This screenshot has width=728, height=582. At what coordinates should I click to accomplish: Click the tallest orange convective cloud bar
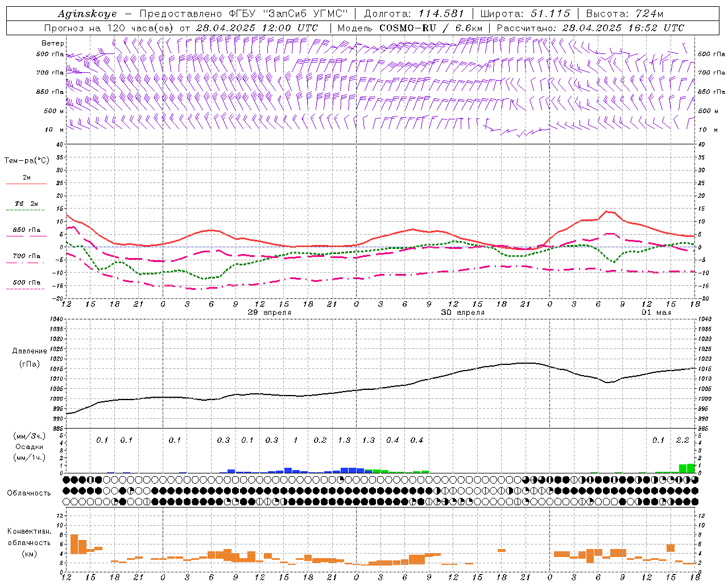(74, 544)
